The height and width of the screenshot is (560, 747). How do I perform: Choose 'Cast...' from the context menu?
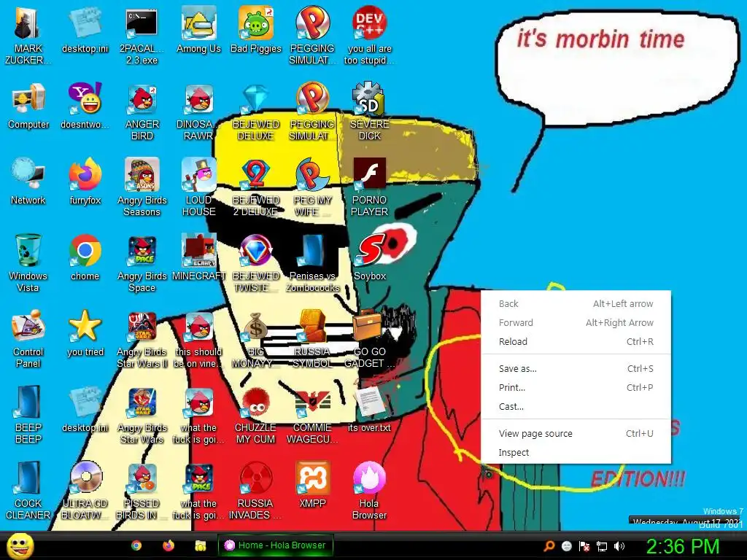pyautogui.click(x=576, y=406)
